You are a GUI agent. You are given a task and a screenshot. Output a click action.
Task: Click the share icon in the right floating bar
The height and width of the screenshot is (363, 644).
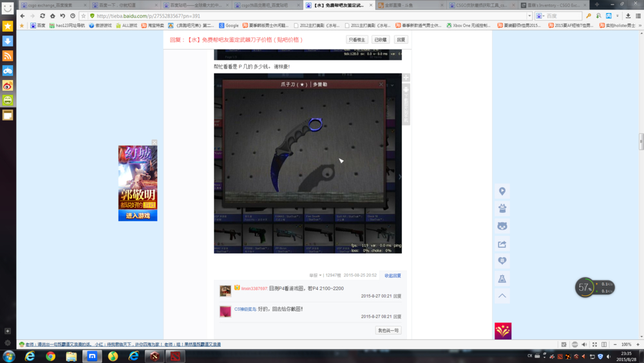(x=502, y=244)
